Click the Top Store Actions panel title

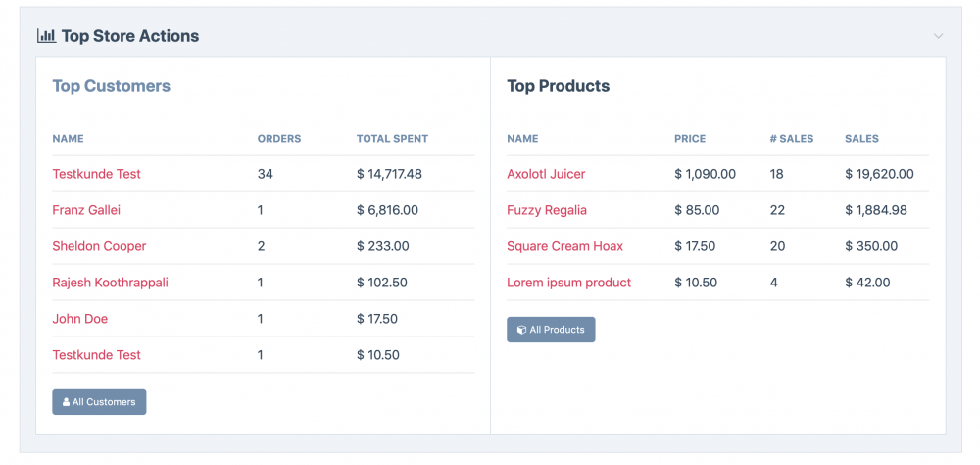[129, 36]
